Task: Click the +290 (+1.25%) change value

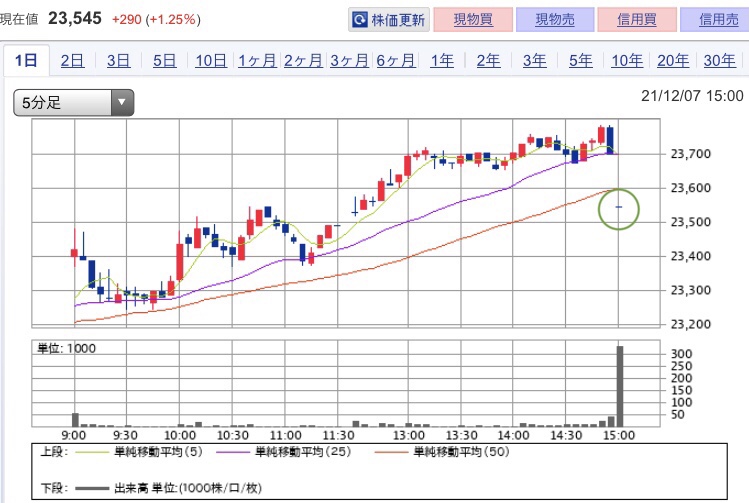Action: point(156,20)
